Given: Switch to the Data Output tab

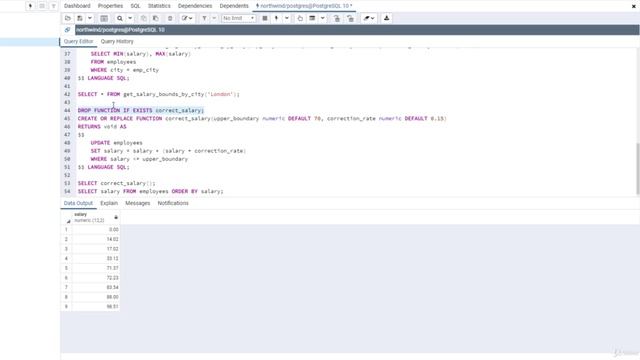Looking at the screenshot, I should 78,203.
